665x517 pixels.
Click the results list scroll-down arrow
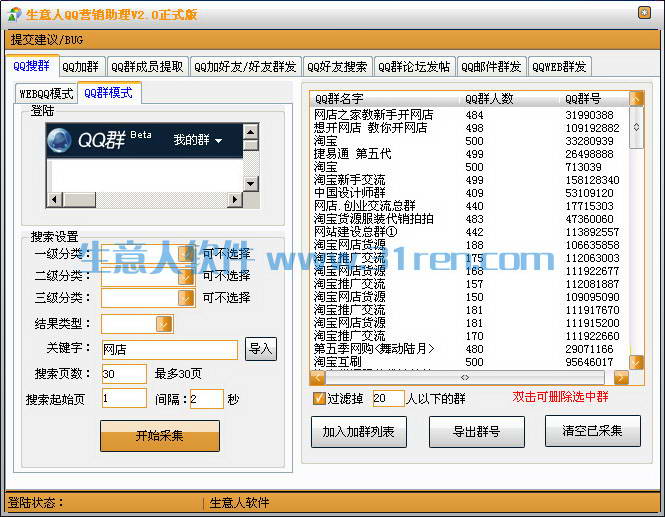click(x=636, y=362)
